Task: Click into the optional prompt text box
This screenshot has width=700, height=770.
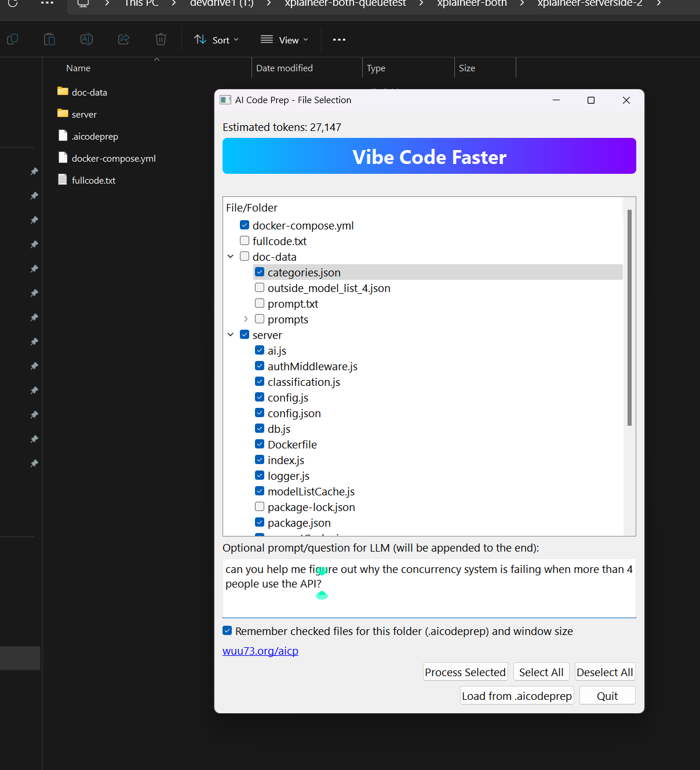Action: coord(429,588)
